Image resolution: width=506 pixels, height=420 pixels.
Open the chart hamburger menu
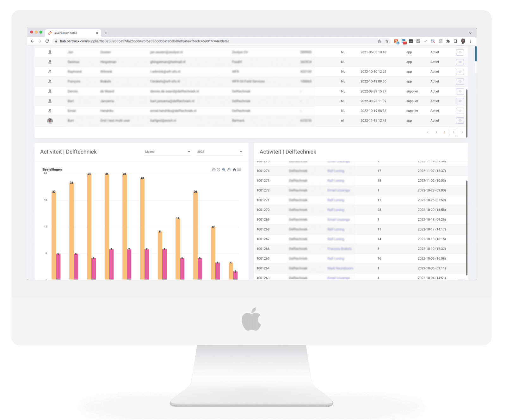(x=239, y=170)
